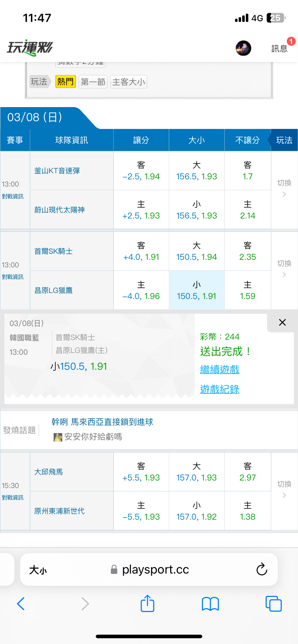Tap the Safari share icon
The width and height of the screenshot is (298, 644).
pyautogui.click(x=148, y=603)
